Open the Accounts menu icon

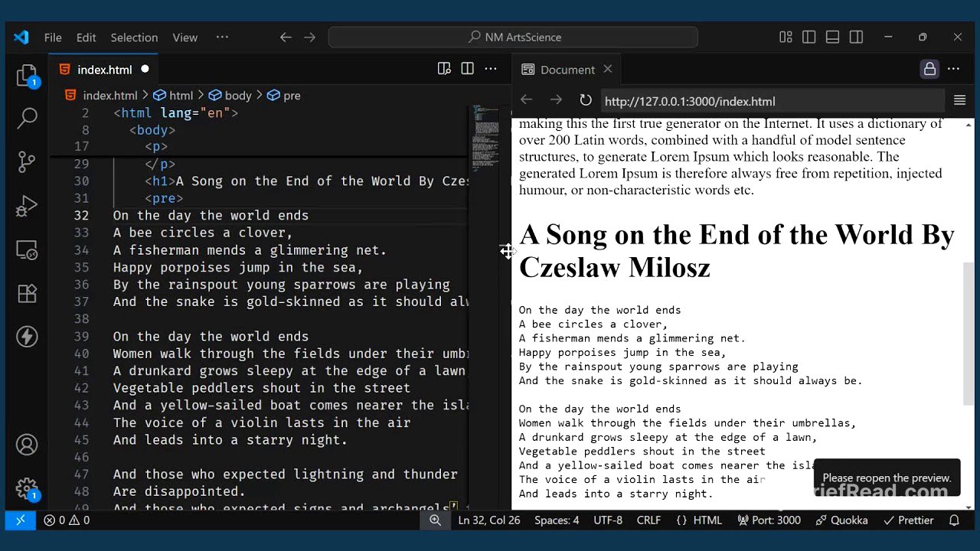click(27, 445)
